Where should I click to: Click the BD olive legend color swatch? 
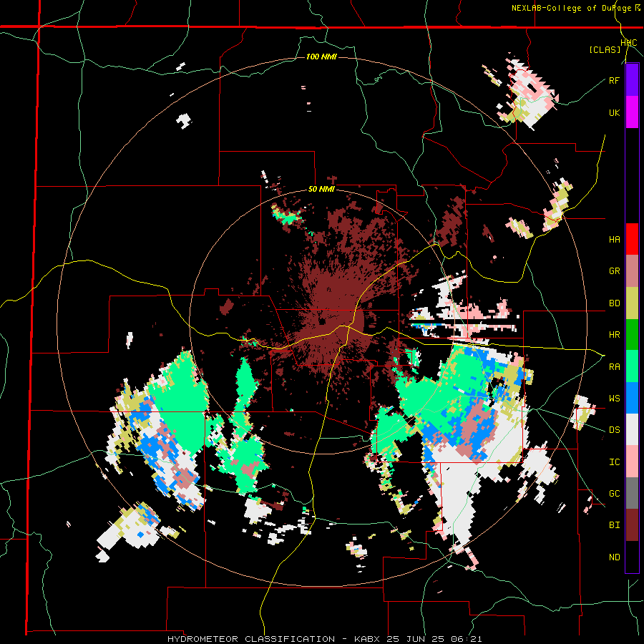[x=632, y=303]
